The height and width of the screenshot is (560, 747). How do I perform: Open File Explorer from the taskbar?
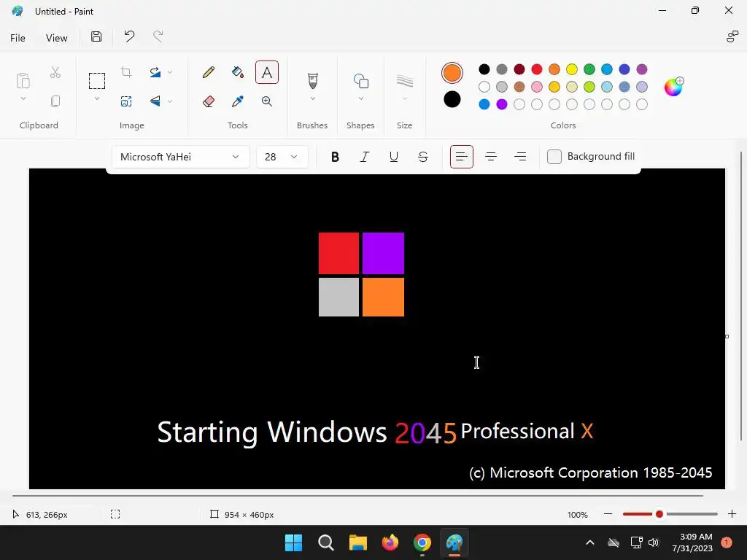pos(357,542)
